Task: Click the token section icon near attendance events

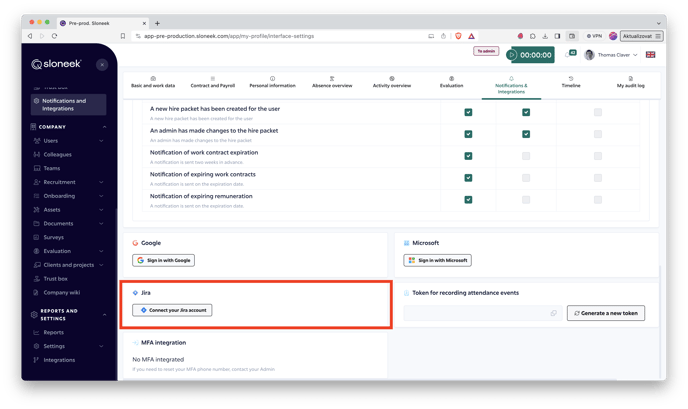Action: pos(406,293)
